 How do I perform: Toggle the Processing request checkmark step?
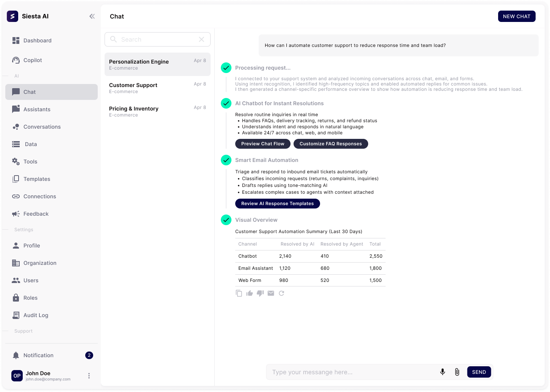pos(226,68)
